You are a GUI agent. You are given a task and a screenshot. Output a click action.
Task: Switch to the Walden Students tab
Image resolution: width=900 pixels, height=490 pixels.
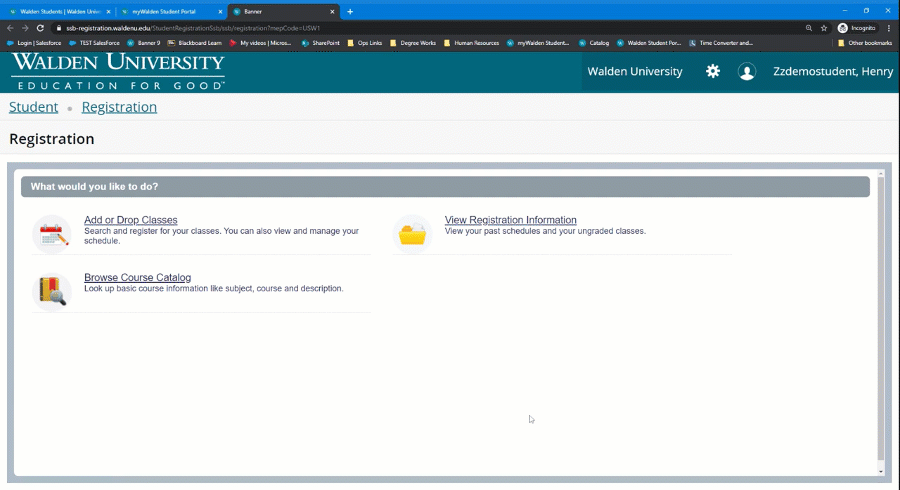(60, 11)
